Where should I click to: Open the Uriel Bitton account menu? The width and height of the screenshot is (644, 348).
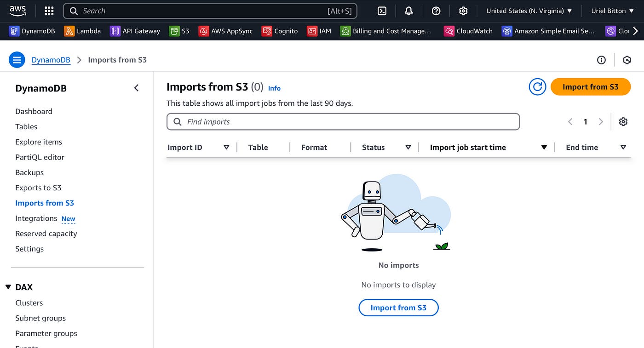(x=613, y=11)
